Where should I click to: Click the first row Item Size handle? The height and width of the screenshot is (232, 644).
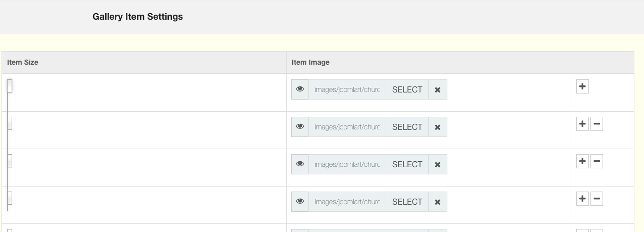click(10, 86)
